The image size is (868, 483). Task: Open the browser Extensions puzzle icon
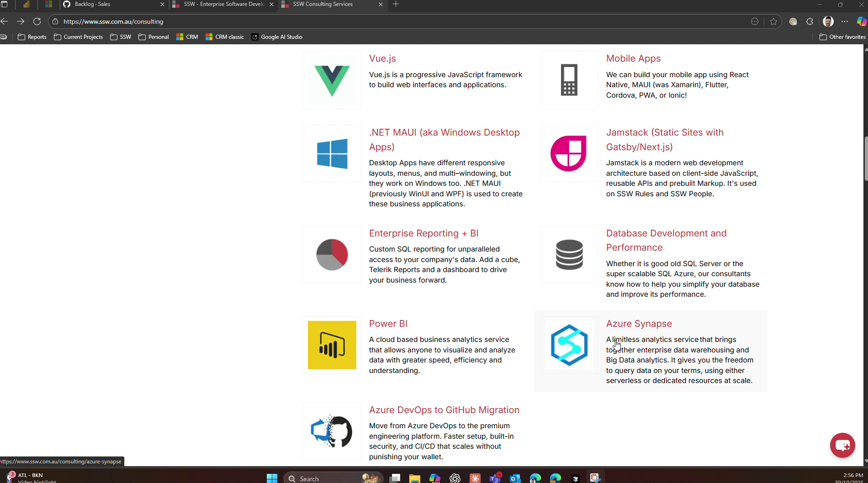(810, 21)
